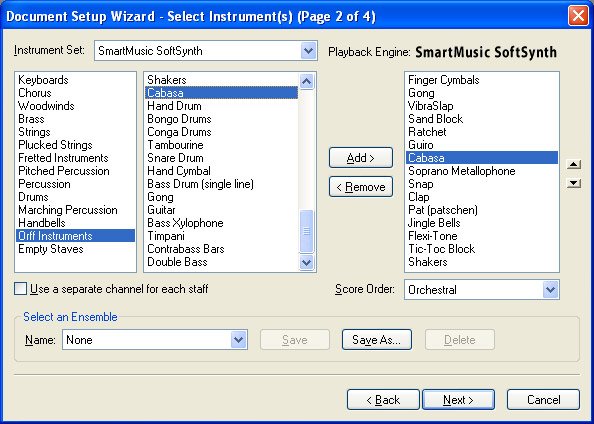Select the Woodwinds category

(75, 106)
